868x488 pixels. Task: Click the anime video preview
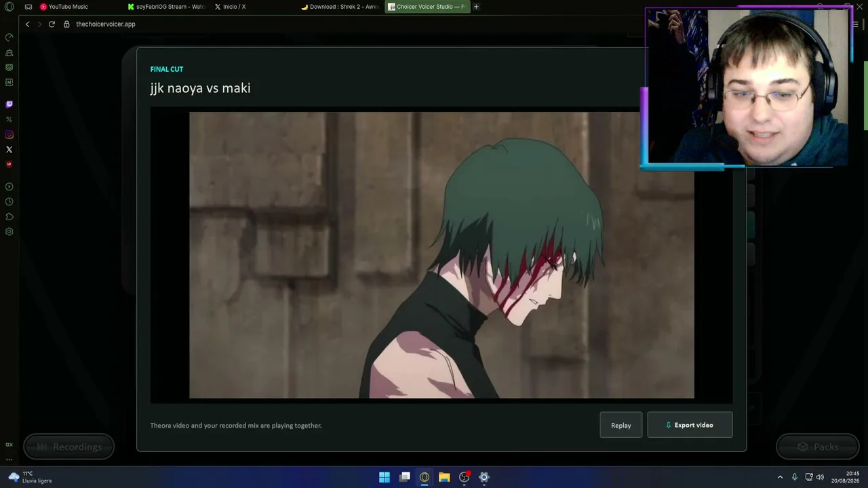tap(441, 255)
